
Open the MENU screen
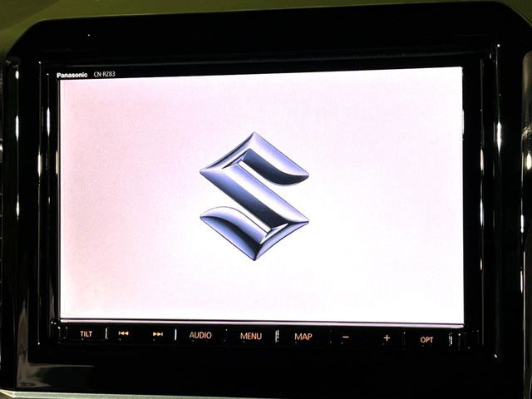click(x=250, y=337)
